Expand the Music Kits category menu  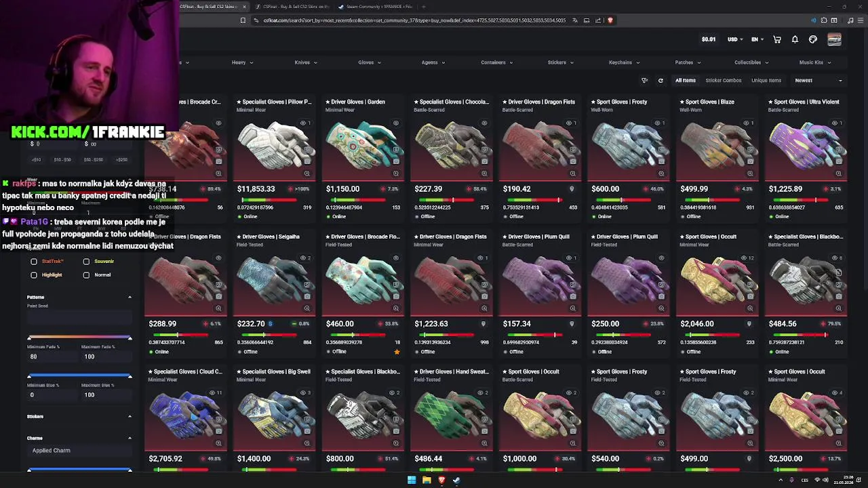(x=815, y=62)
